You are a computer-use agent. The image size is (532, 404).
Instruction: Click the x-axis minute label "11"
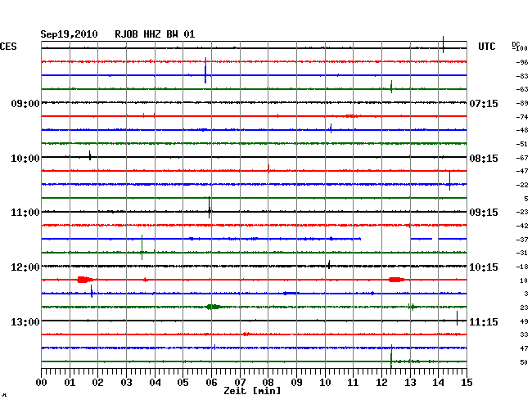point(353,383)
